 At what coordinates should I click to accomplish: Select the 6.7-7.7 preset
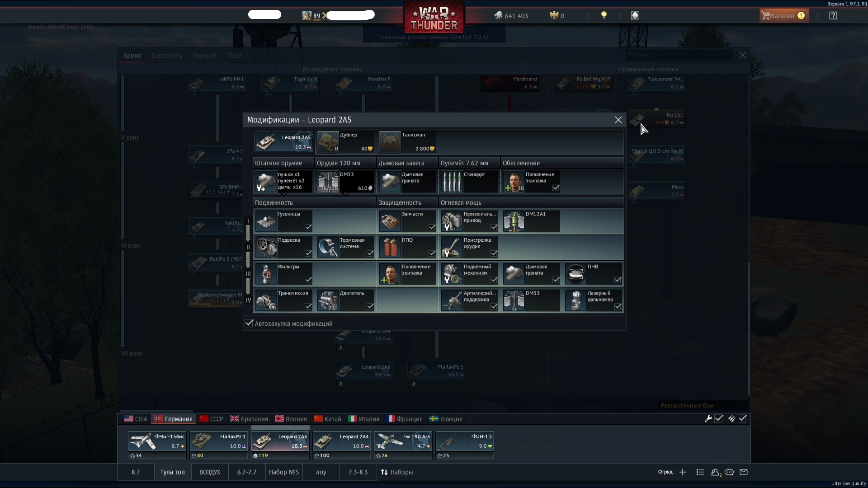[247, 472]
